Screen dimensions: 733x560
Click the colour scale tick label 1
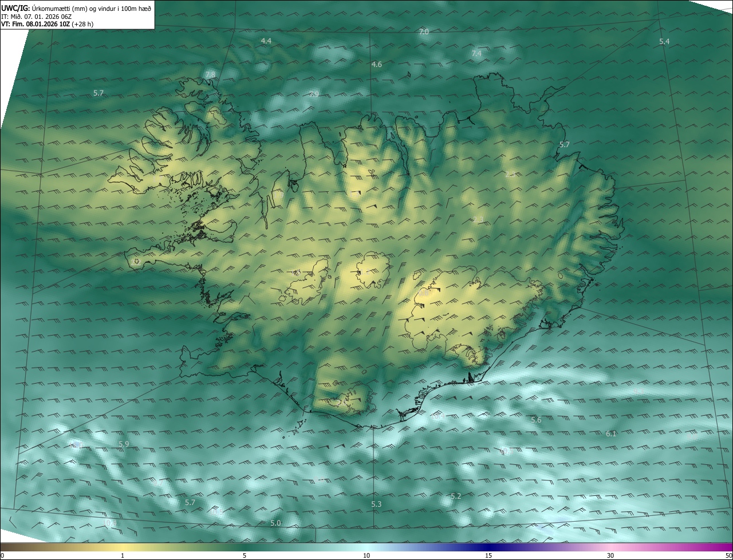point(123,555)
